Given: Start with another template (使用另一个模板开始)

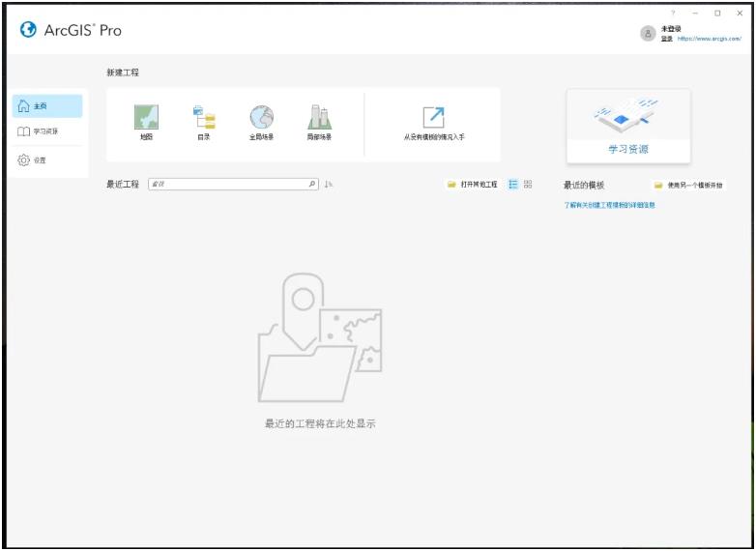Looking at the screenshot, I should click(x=688, y=185).
